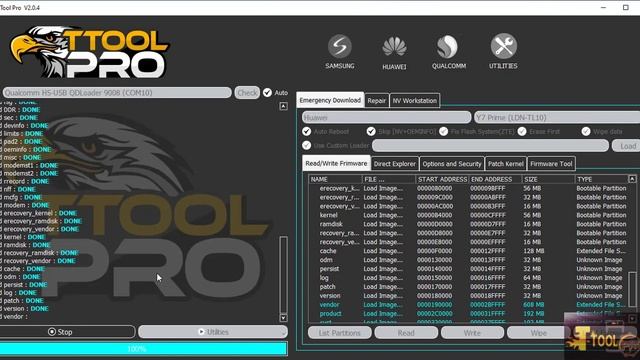Click Load Image for vendor row

[x=383, y=305]
